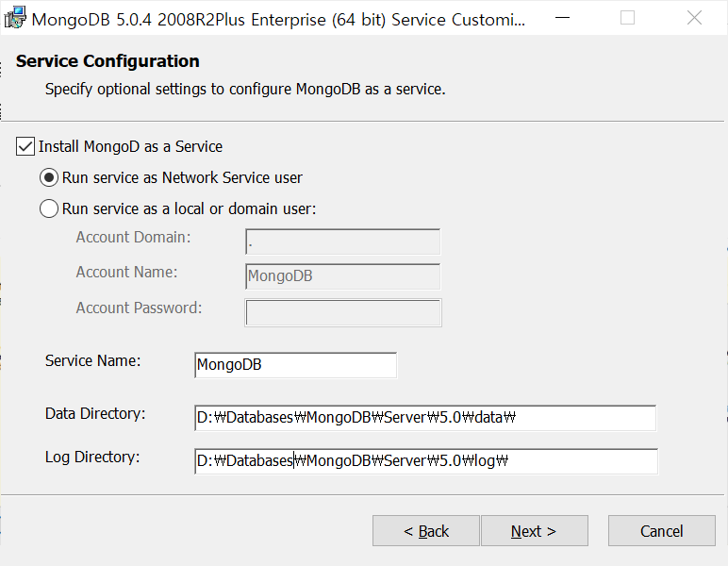Cancel the MongoDB installation

click(662, 531)
